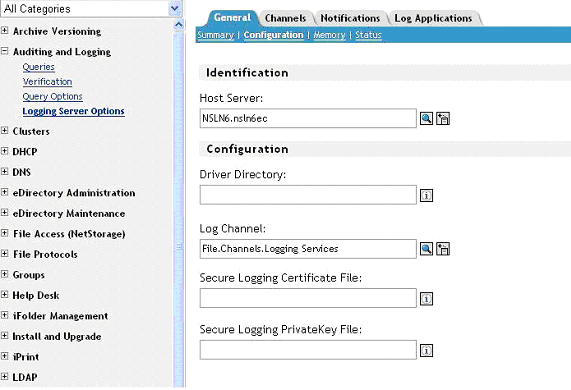Image resolution: width=571 pixels, height=390 pixels.
Task: Collapse Auditing and Logging category
Action: (4, 51)
